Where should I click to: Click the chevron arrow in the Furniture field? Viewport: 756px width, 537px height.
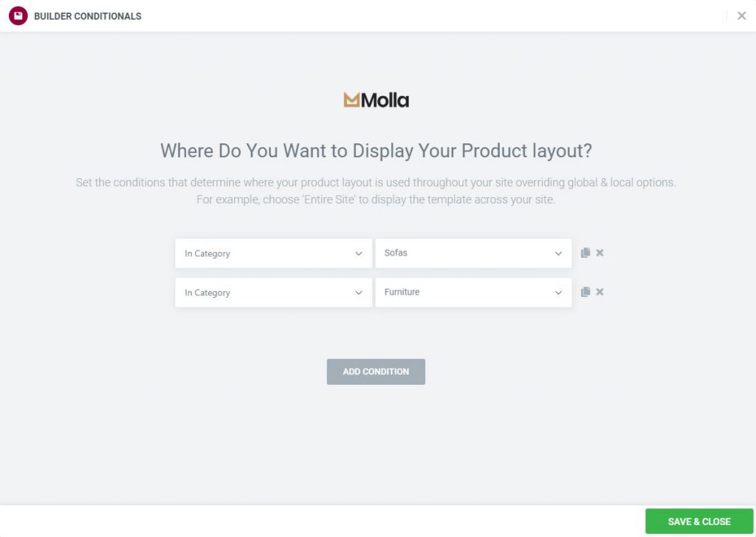558,293
